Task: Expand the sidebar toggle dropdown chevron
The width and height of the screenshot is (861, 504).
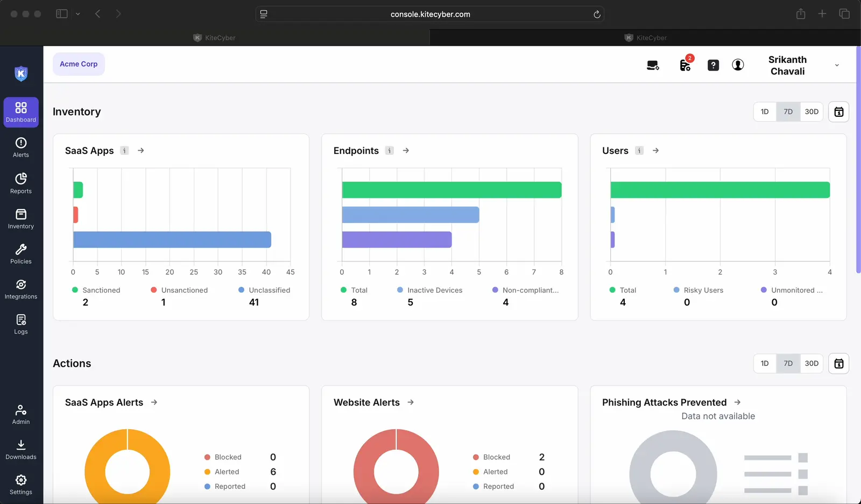Action: [x=79, y=14]
